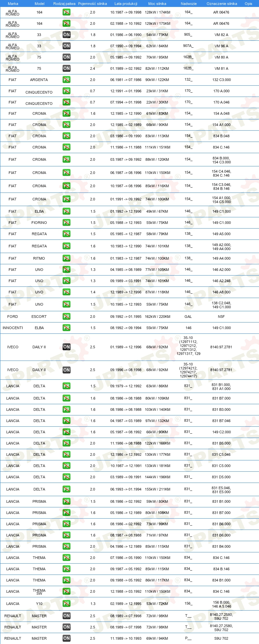This screenshot has height=644, width=259.
Task: Click diesel ON icon in Alfa Romeo 75 70kW row
Action: (x=67, y=57)
